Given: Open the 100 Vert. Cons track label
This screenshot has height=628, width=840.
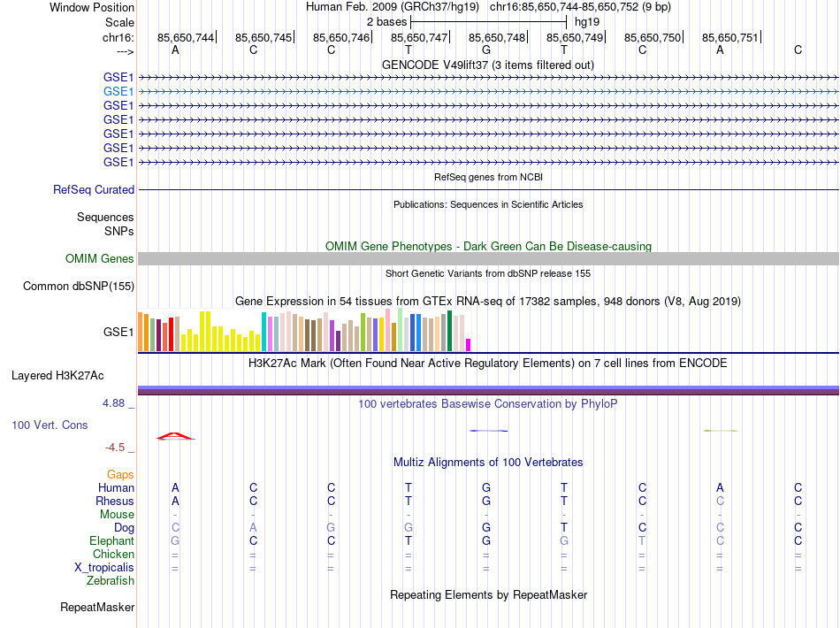Looking at the screenshot, I should [x=50, y=425].
